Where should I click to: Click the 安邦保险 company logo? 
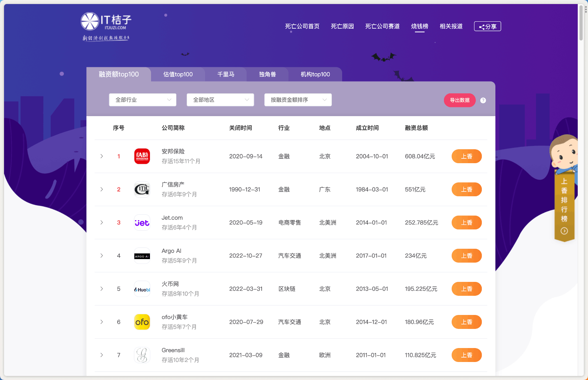tap(142, 156)
